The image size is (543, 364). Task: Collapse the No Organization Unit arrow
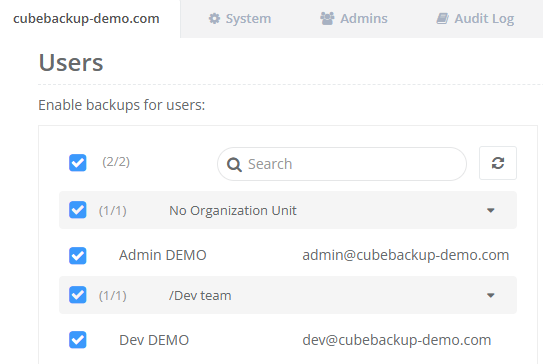pos(490,210)
